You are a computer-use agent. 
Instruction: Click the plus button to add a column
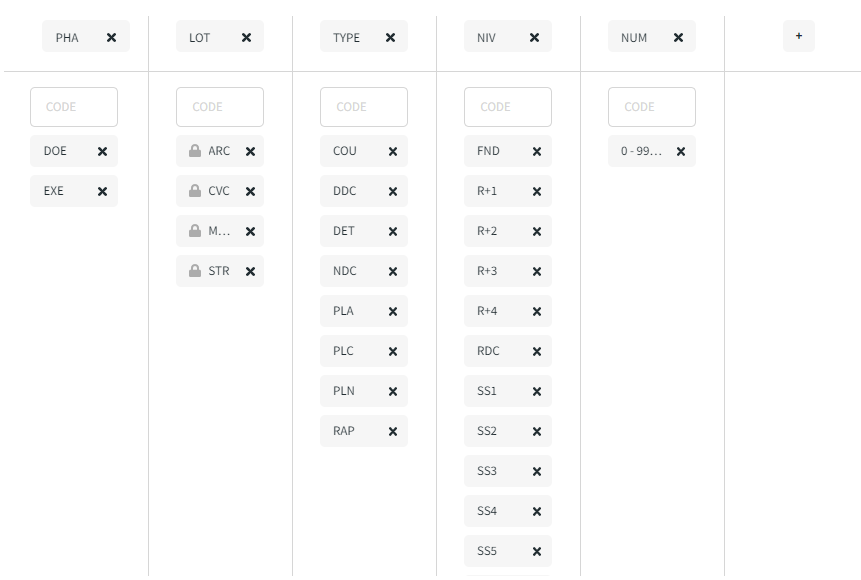(x=798, y=36)
